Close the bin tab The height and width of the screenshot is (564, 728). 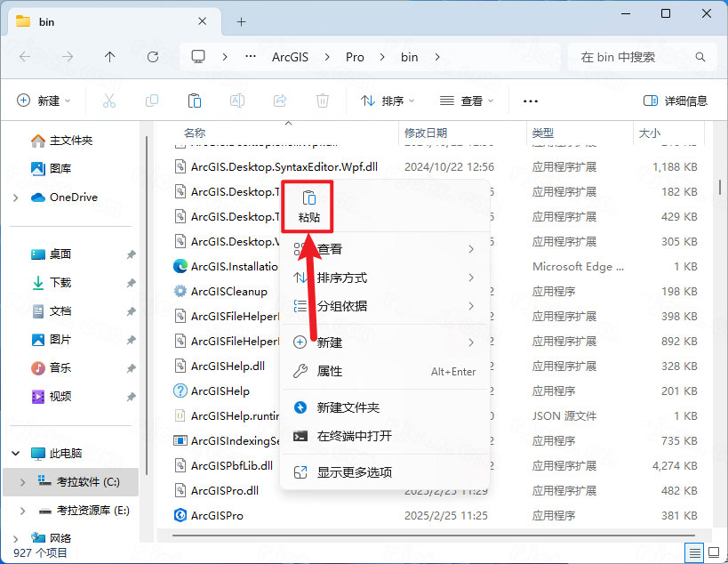(203, 21)
